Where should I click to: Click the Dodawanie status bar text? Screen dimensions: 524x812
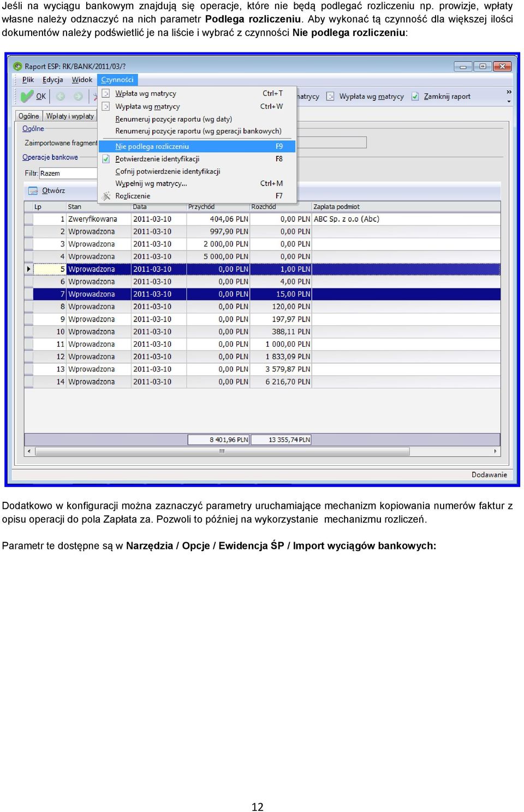[489, 475]
